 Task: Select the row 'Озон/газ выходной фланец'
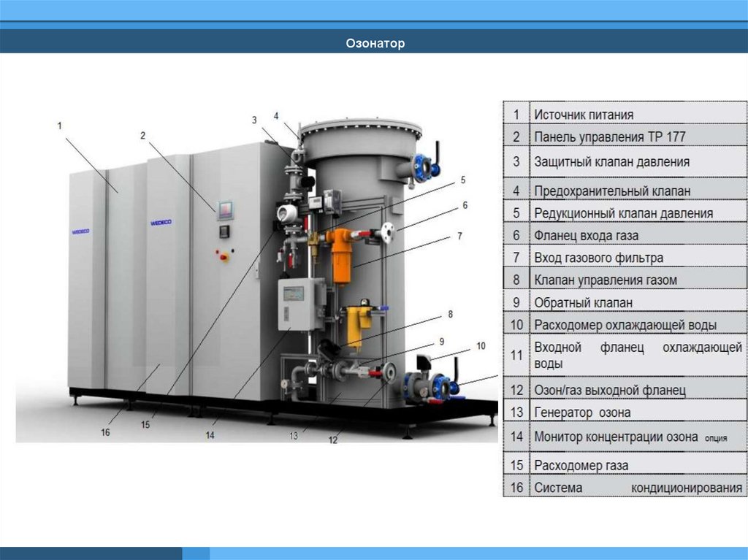[625, 388]
